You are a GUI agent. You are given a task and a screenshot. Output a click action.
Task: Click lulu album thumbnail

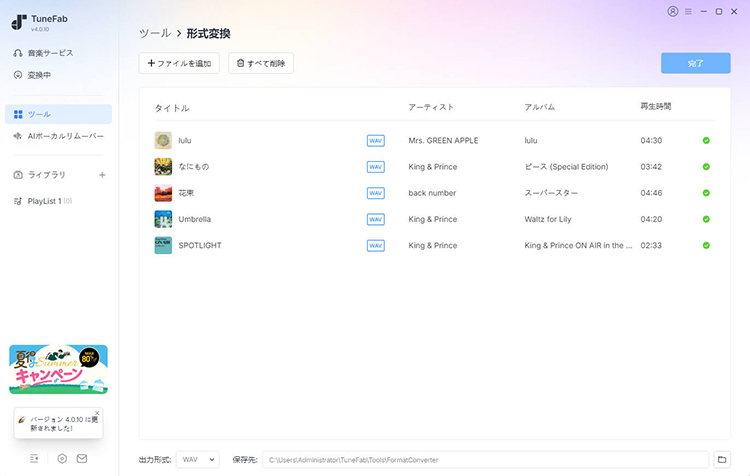pyautogui.click(x=163, y=141)
